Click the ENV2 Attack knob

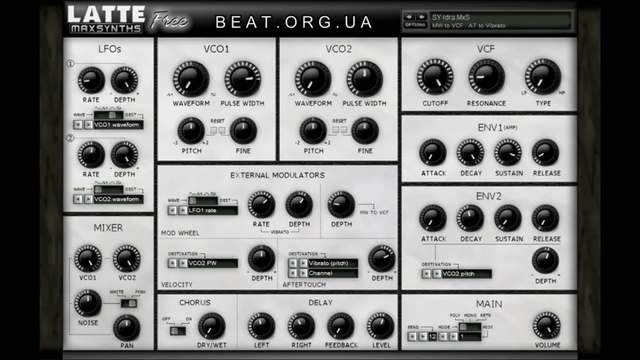click(x=433, y=218)
